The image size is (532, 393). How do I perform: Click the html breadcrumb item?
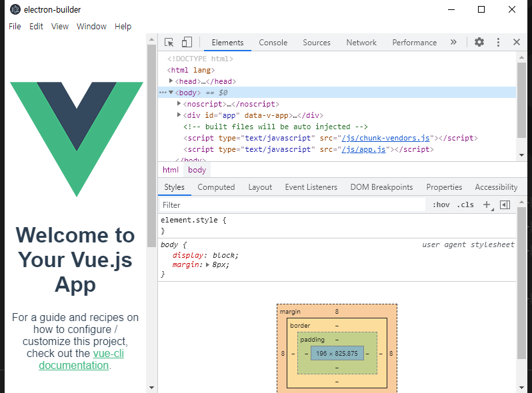(x=170, y=170)
